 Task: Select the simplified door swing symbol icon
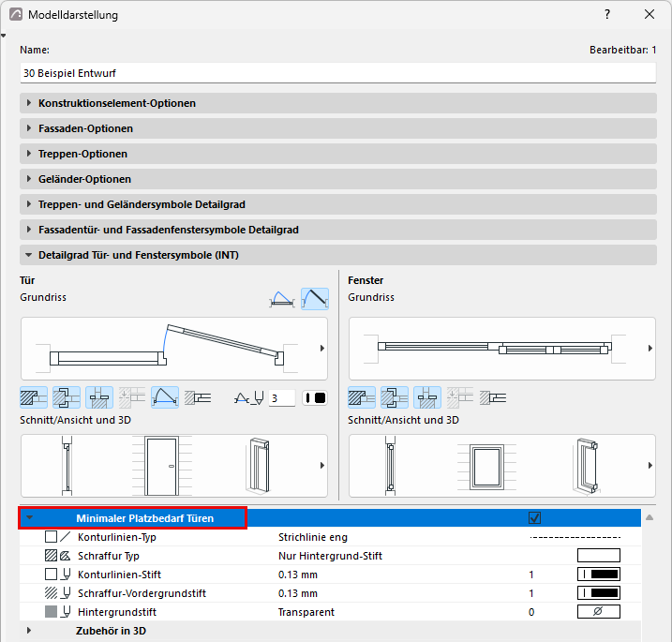(282, 299)
